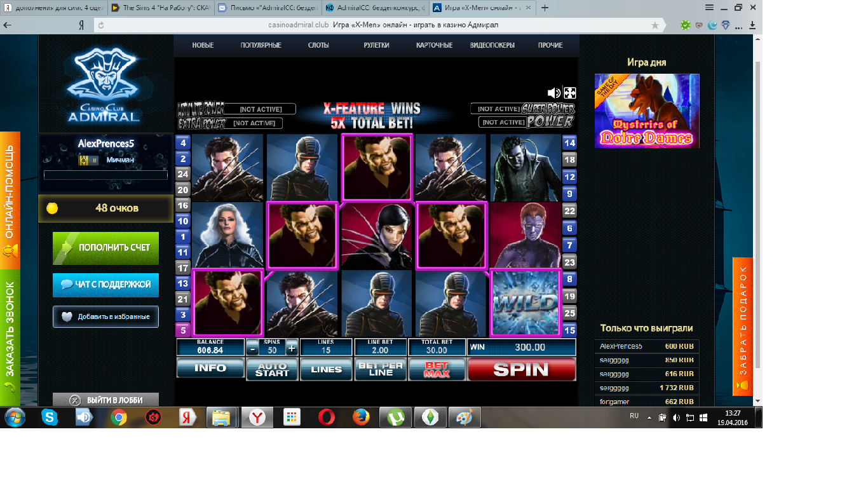Select payline number 23
This screenshot has width=868, height=488.
[569, 262]
